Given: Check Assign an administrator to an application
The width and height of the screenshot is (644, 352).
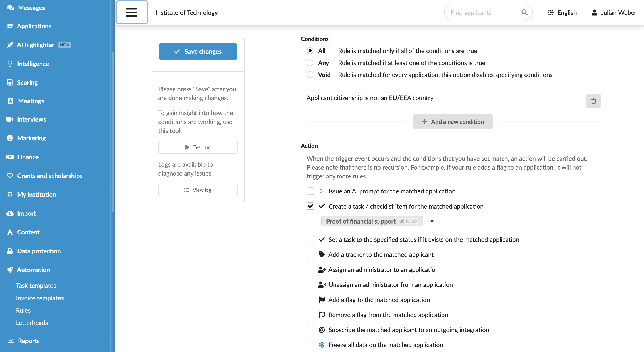Looking at the screenshot, I should coord(310,269).
